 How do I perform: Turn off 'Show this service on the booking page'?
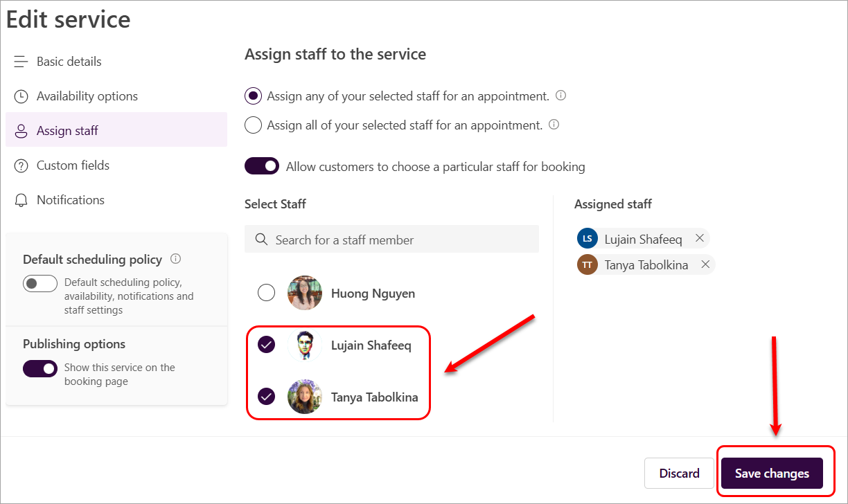pyautogui.click(x=40, y=368)
